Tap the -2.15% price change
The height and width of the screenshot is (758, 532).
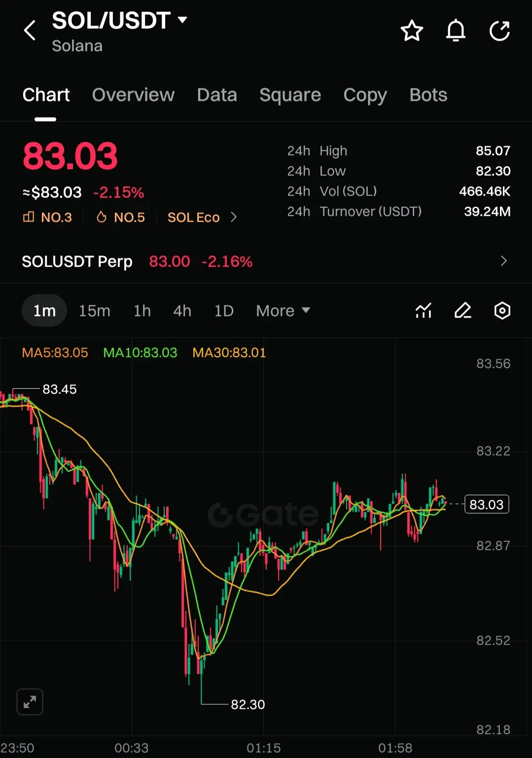click(118, 192)
